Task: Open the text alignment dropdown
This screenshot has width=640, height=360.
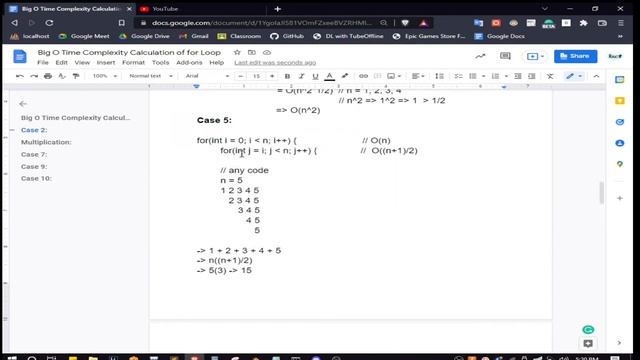Action: tap(418, 76)
